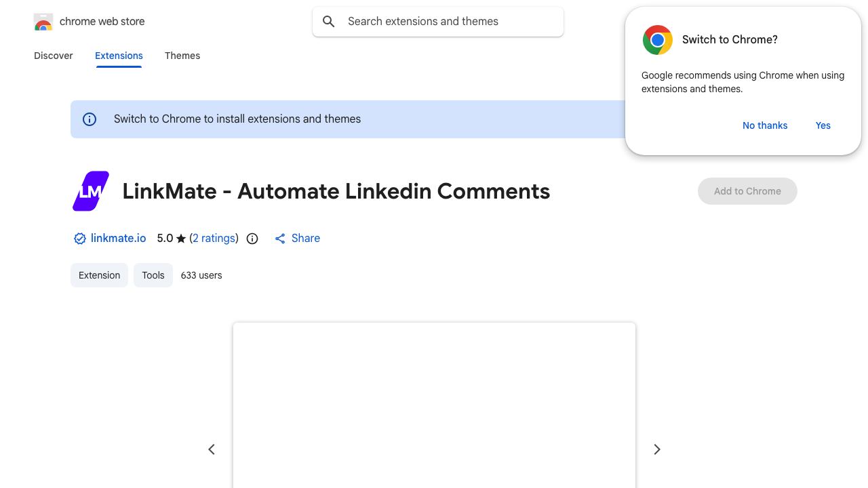Click the Share link text
The image size is (868, 488).
coord(306,239)
